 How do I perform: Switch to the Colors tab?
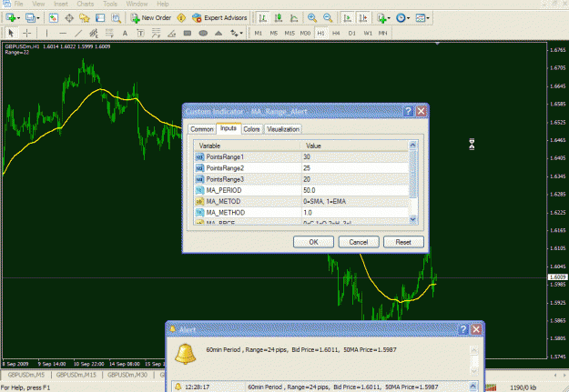tap(251, 129)
